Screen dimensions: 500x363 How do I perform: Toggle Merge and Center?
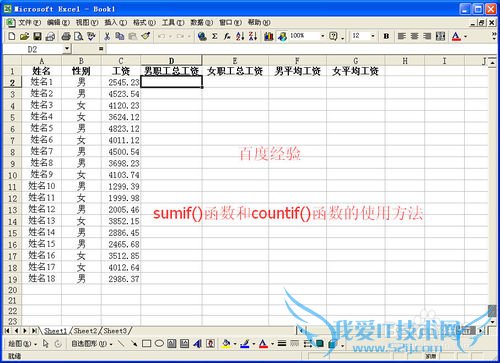(x=440, y=36)
